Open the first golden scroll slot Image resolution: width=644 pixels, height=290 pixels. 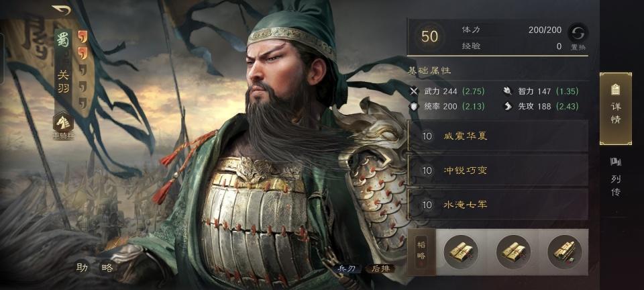[461, 252]
